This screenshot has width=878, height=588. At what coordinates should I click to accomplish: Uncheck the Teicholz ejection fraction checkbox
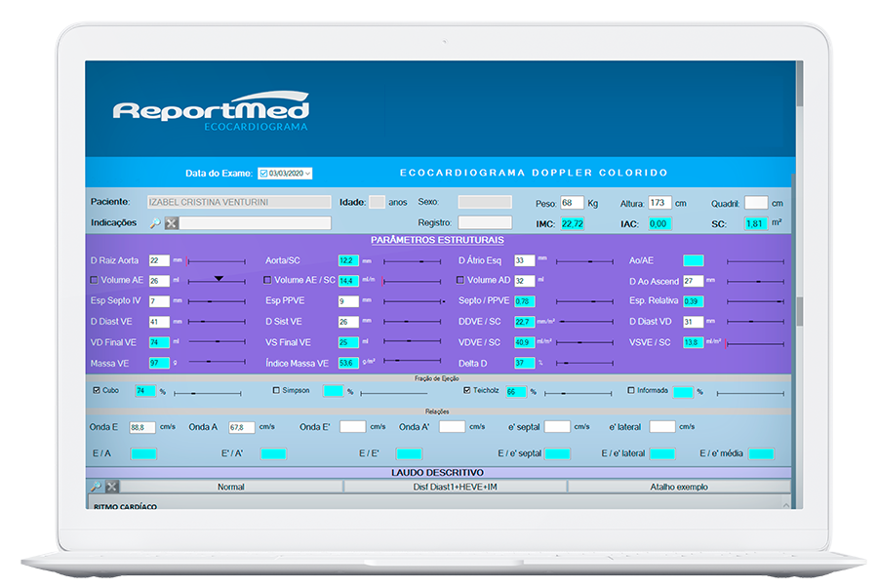point(467,390)
